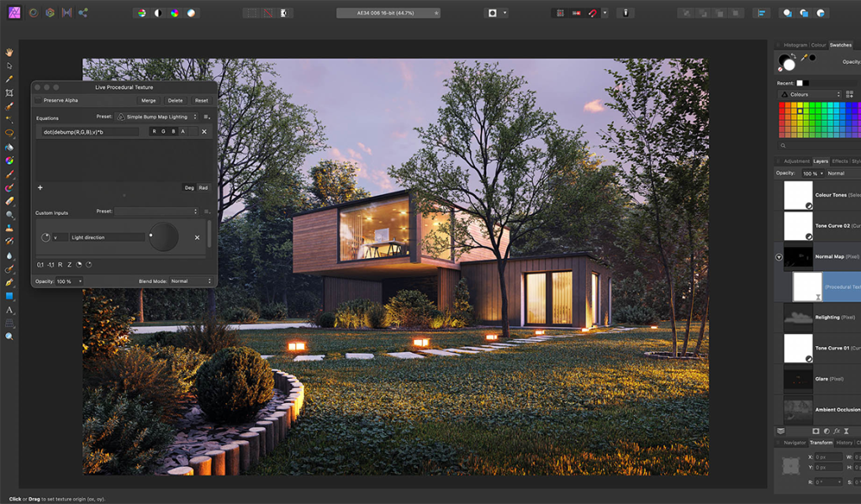Click the Invert Pixel Selection icon
Screen dimensions: 861x504
pos(284,13)
